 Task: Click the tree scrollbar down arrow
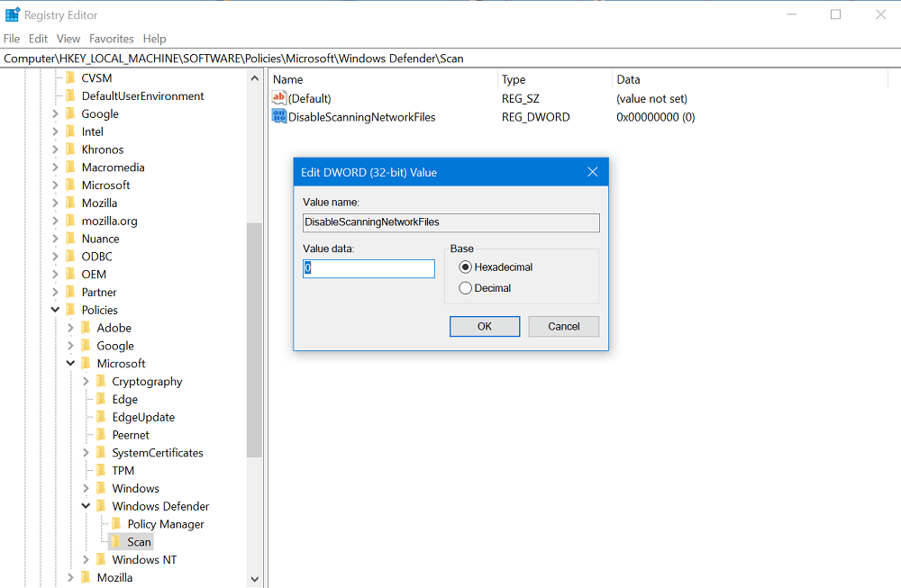click(x=255, y=579)
